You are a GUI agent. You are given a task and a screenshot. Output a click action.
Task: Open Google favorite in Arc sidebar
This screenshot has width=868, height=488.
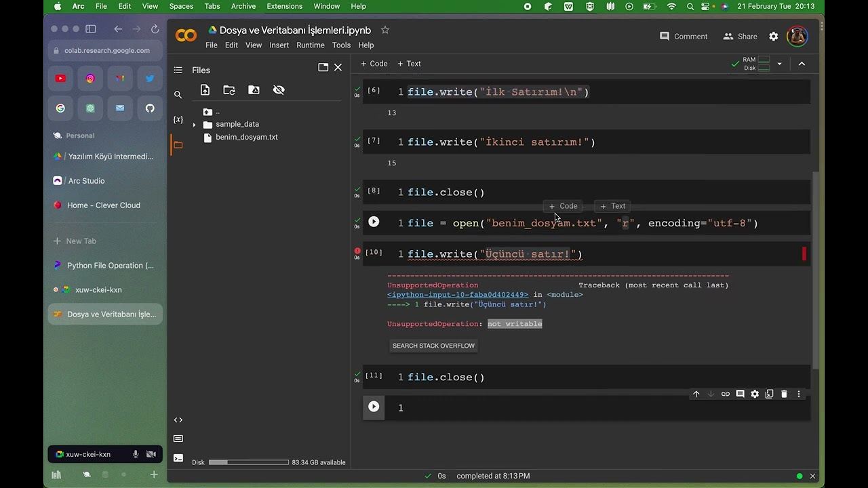60,108
